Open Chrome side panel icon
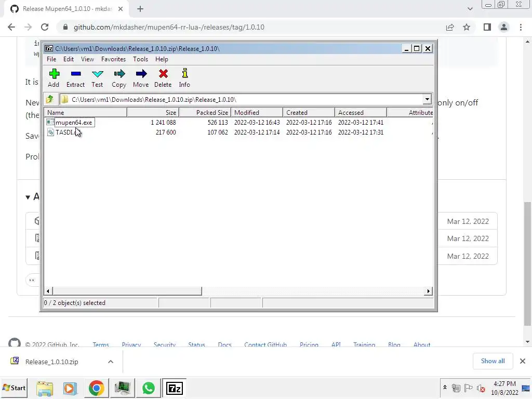This screenshot has width=532, height=399. [487, 27]
